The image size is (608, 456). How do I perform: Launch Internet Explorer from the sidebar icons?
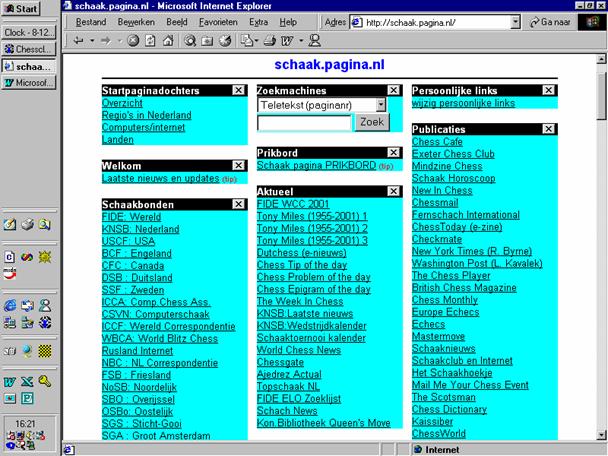point(10,306)
